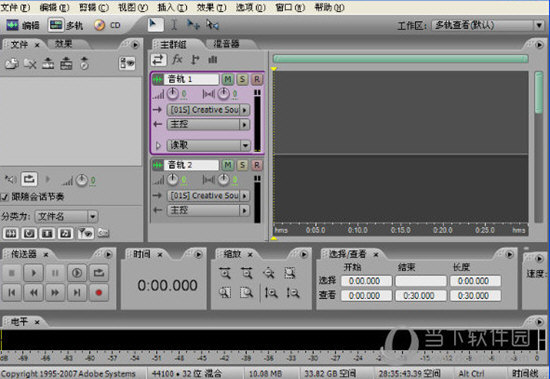Viewport: 550px width, 379px height.
Task: Switch to Edit view (编辑) button
Action: pyautogui.click(x=23, y=25)
